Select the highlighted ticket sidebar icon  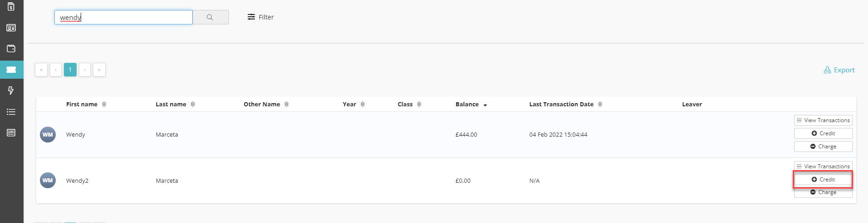point(11,70)
